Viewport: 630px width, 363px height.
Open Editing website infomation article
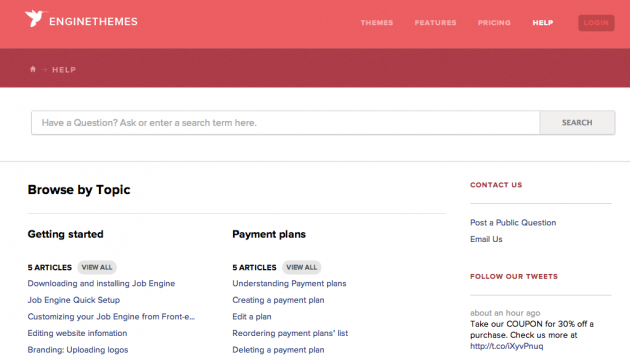click(x=77, y=333)
